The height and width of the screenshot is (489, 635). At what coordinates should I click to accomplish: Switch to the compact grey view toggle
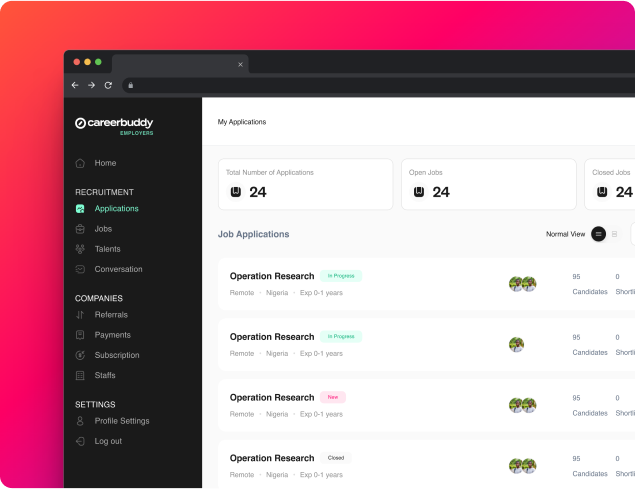tap(614, 234)
